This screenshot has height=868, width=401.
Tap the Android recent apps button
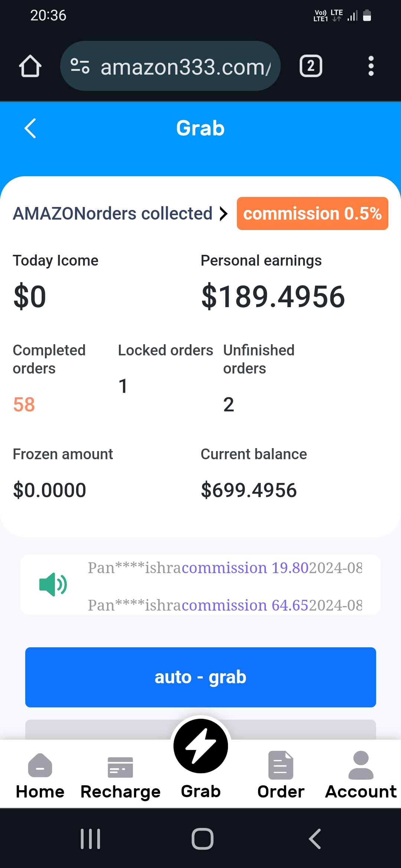click(91, 839)
